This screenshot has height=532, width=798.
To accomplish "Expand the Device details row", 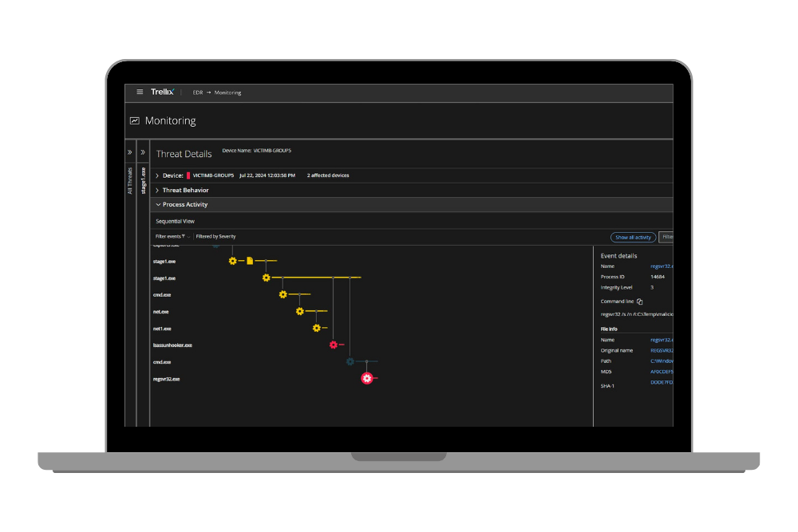I will coord(157,175).
